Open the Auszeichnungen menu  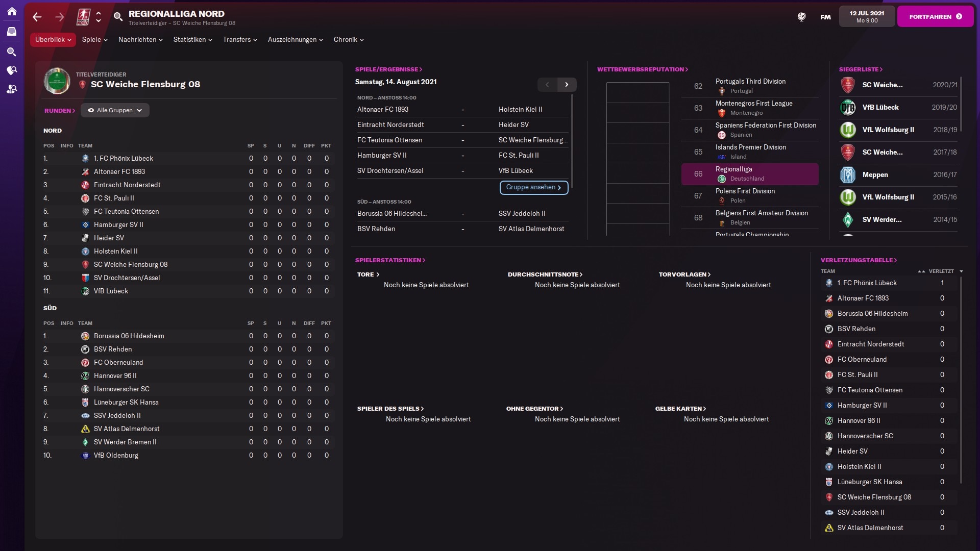(x=295, y=40)
